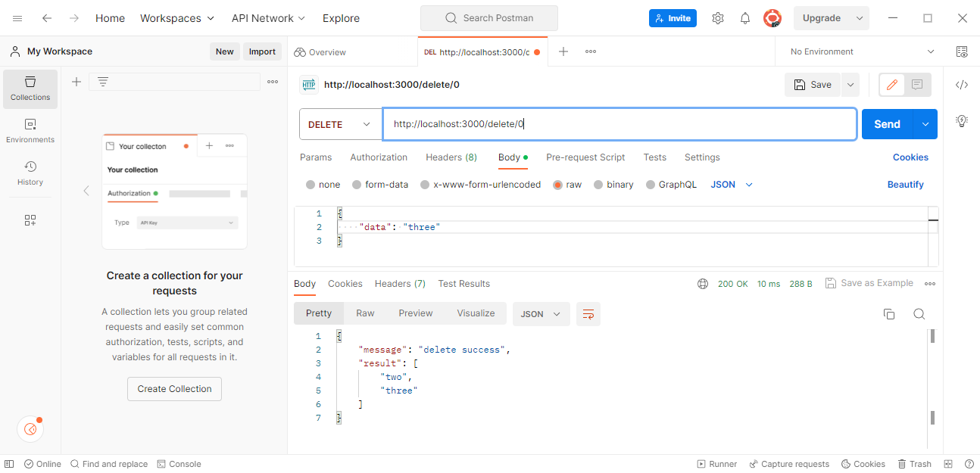Click the Import button
Image resolution: width=980 pixels, height=473 pixels.
click(262, 51)
